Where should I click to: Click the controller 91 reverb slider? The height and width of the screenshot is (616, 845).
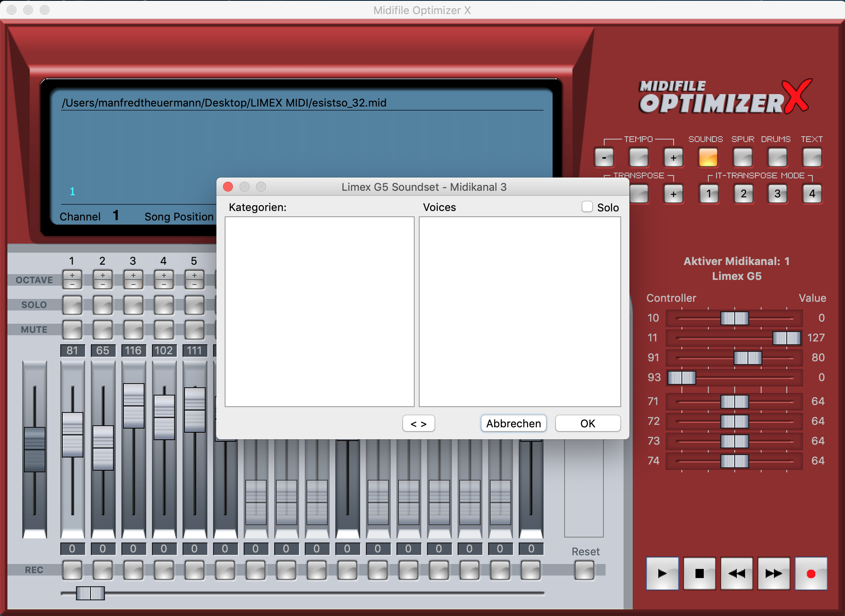click(x=747, y=358)
